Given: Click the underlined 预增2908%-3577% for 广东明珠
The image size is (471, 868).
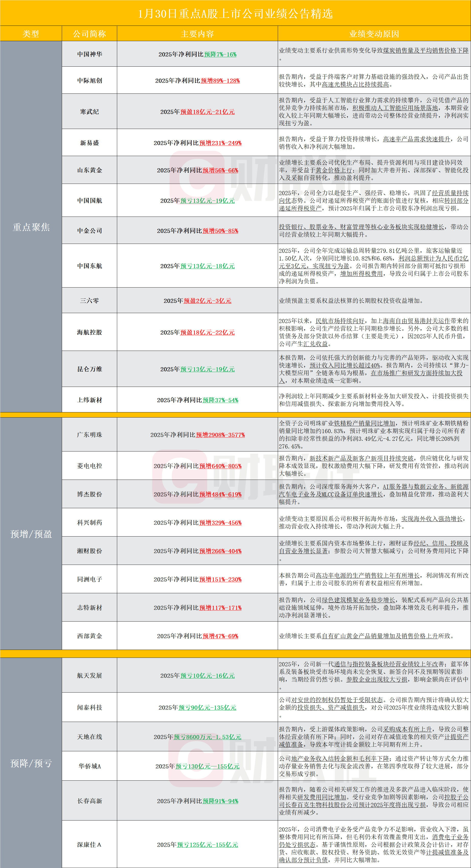Looking at the screenshot, I should 220,435.
